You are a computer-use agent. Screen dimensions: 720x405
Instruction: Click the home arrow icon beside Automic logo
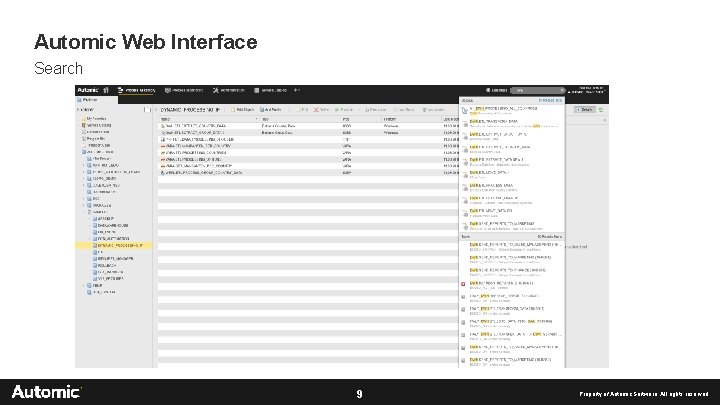click(106, 90)
